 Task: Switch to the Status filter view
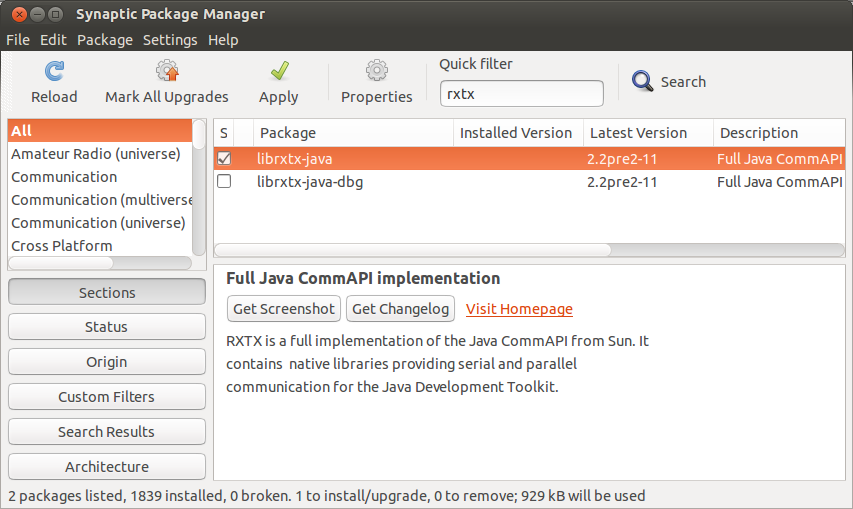tap(107, 327)
